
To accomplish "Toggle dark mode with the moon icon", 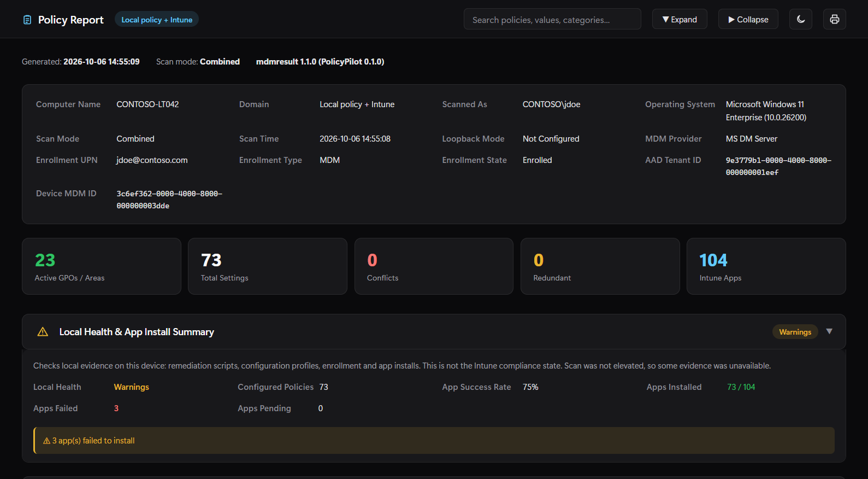I will [x=801, y=19].
